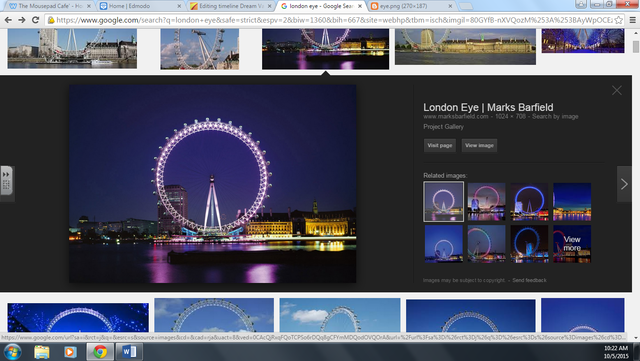The height and width of the screenshot is (361, 640).
Task: Open the Windows Start button
Action: coord(12,352)
